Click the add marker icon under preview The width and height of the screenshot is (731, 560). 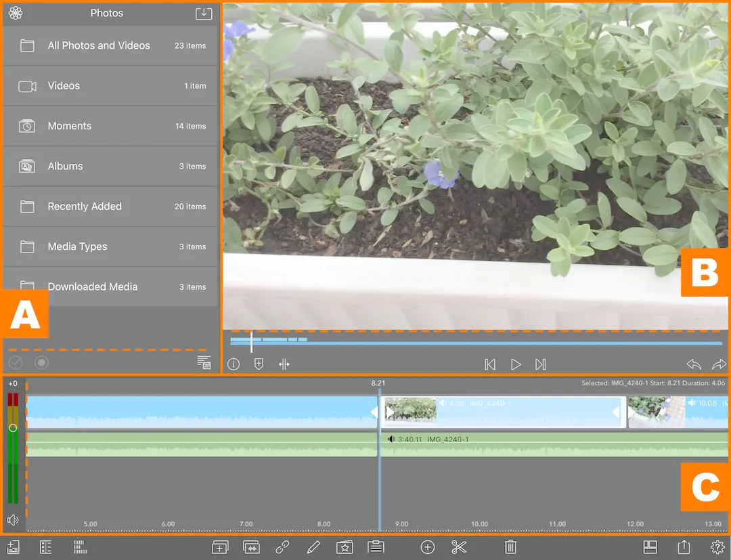tap(259, 364)
